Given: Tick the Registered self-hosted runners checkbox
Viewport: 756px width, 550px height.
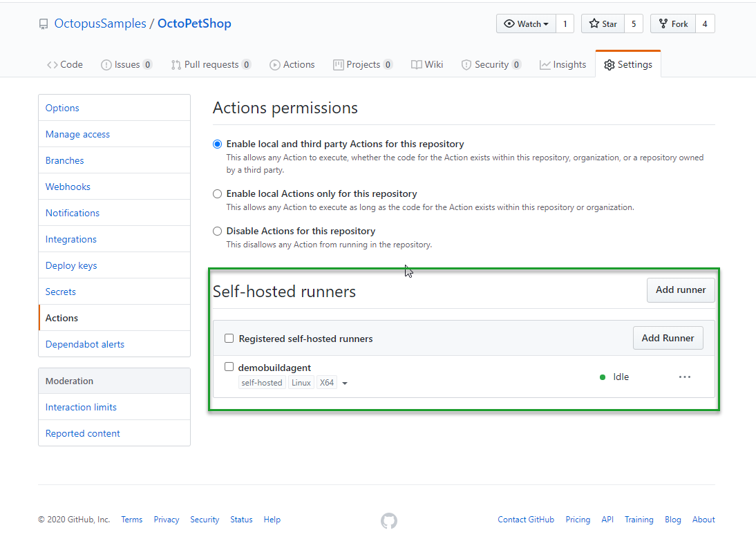Looking at the screenshot, I should pyautogui.click(x=229, y=339).
